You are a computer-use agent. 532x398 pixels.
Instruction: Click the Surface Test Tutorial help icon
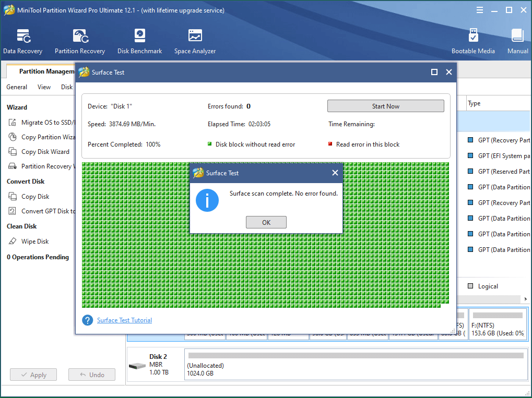pyautogui.click(x=88, y=320)
